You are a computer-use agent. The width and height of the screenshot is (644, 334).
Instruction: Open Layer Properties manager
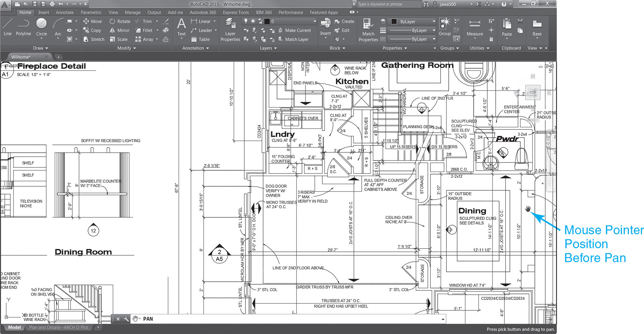click(230, 30)
